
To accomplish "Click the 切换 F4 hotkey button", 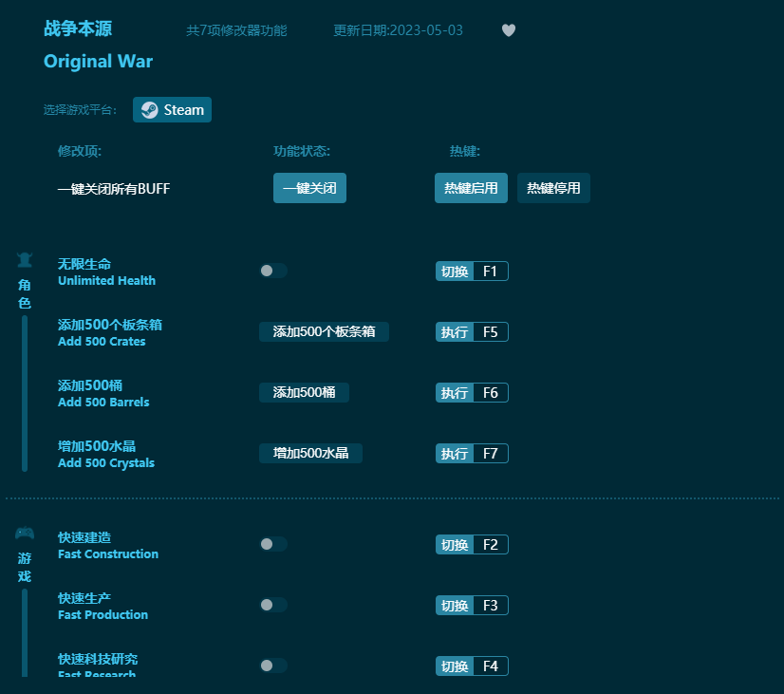I will (x=472, y=666).
